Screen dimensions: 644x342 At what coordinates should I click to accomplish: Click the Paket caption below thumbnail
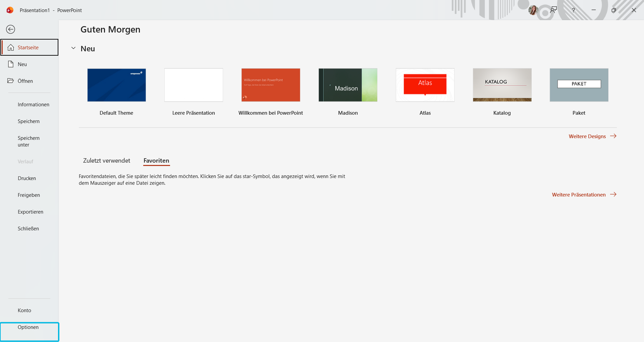click(579, 113)
